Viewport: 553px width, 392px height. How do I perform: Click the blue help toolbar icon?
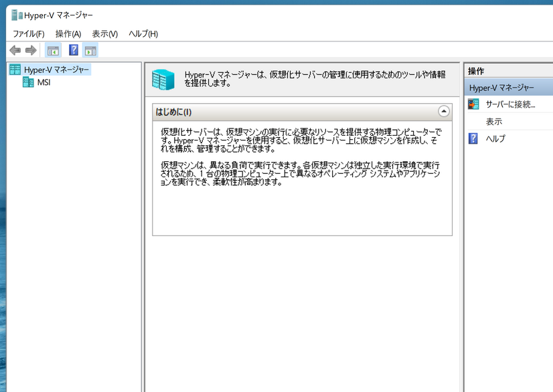pyautogui.click(x=74, y=50)
